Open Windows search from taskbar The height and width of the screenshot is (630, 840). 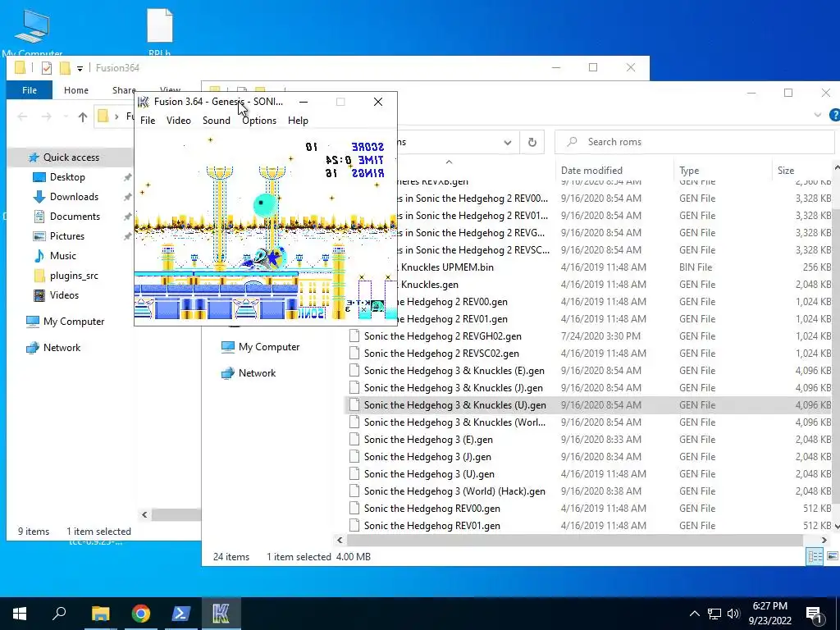59,614
